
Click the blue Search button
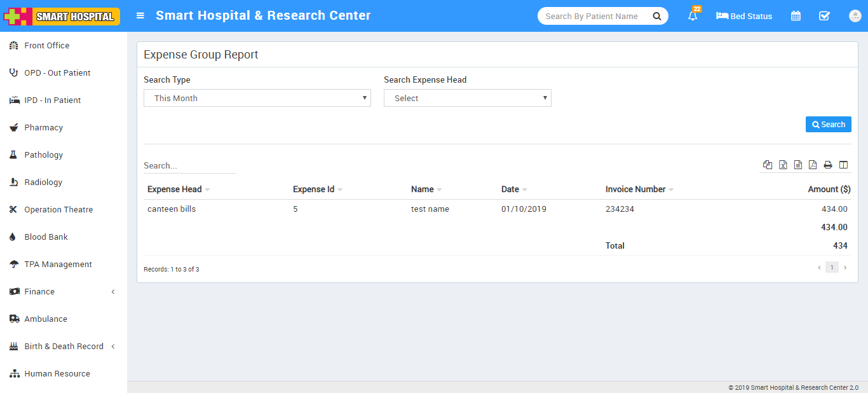click(x=828, y=125)
